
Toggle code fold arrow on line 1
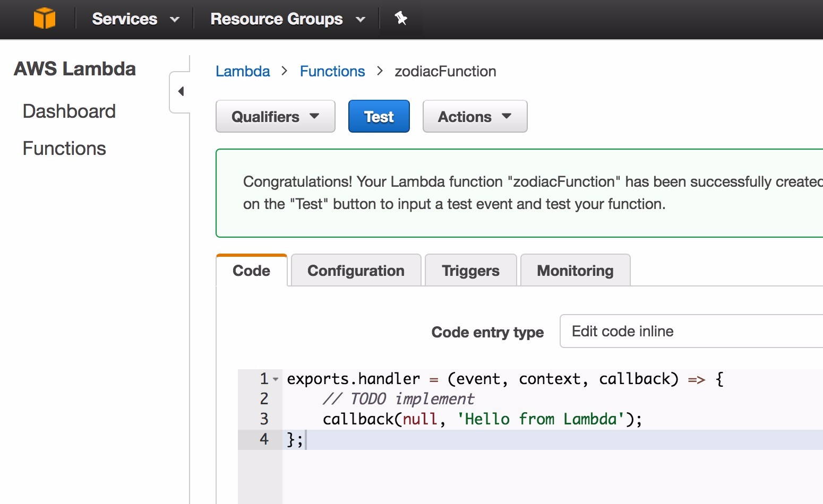click(276, 379)
